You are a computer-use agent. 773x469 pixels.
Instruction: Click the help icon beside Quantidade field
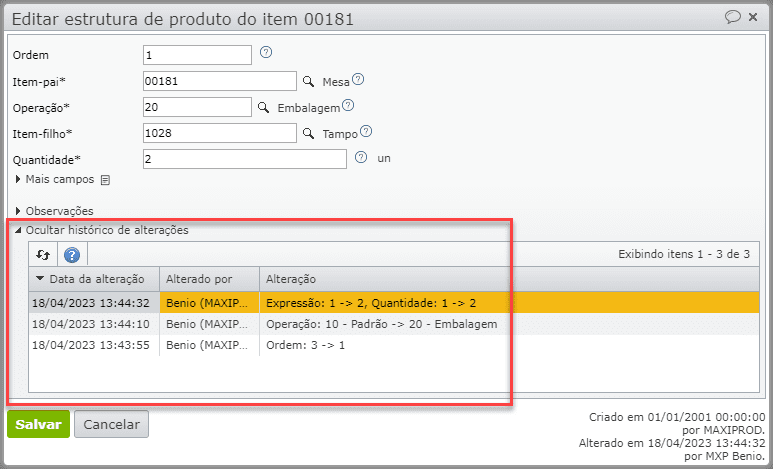click(x=361, y=157)
